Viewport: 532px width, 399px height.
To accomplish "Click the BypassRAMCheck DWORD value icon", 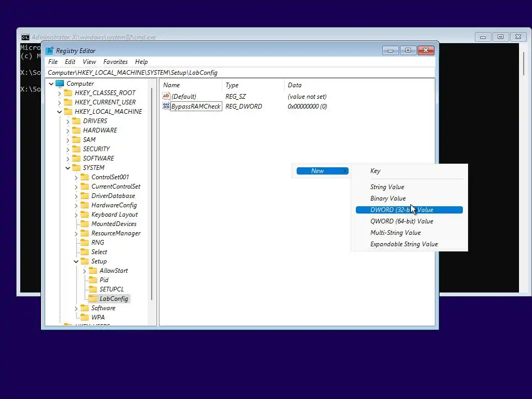I will (x=166, y=106).
